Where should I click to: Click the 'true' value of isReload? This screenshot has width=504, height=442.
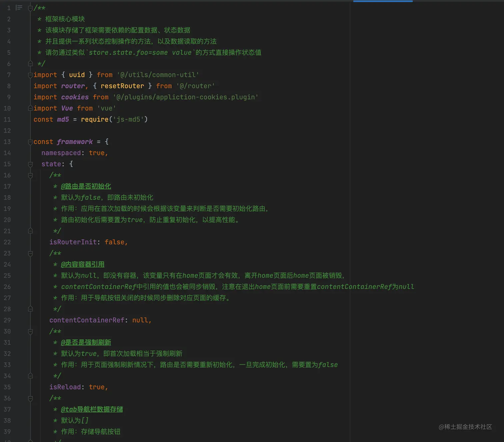pyautogui.click(x=97, y=387)
